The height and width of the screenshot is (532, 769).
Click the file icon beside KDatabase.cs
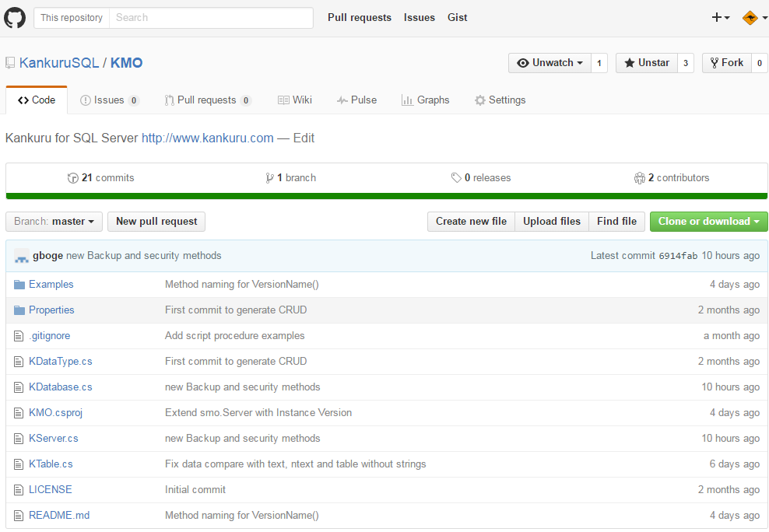[x=19, y=387]
